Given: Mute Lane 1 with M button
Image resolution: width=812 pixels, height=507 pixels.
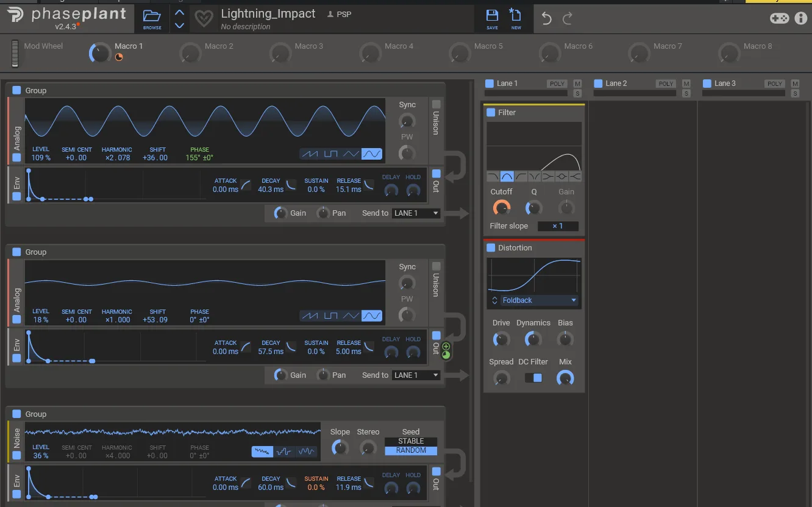Looking at the screenshot, I should 577,83.
